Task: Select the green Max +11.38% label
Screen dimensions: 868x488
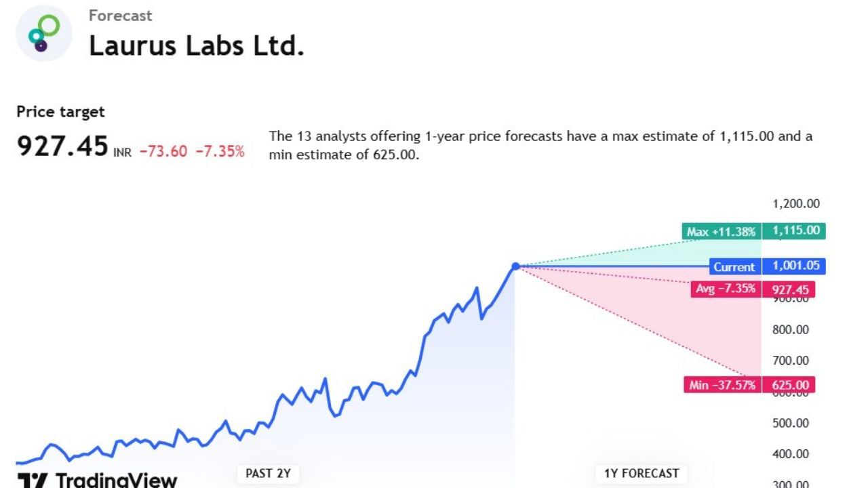Action: pyautogui.click(x=722, y=232)
